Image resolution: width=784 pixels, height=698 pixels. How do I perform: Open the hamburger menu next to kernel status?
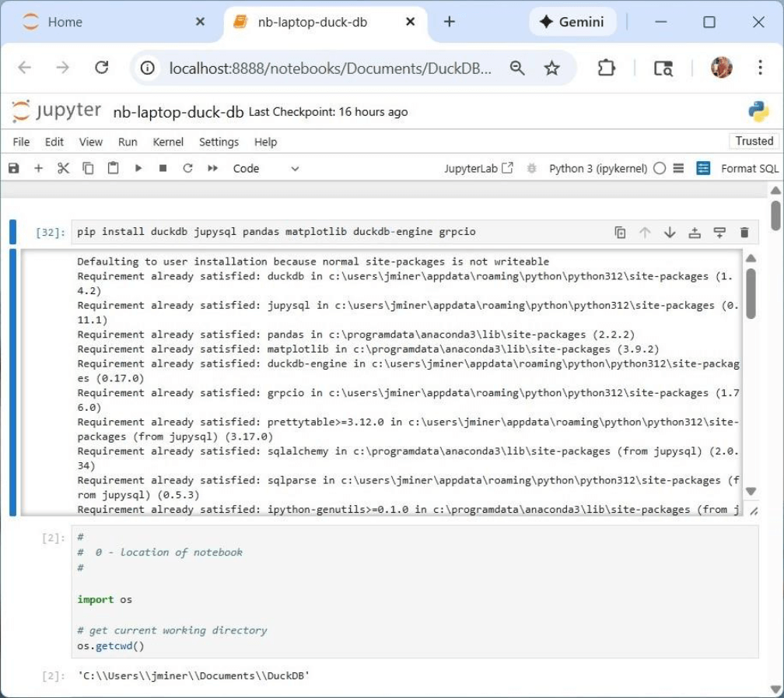(x=678, y=168)
